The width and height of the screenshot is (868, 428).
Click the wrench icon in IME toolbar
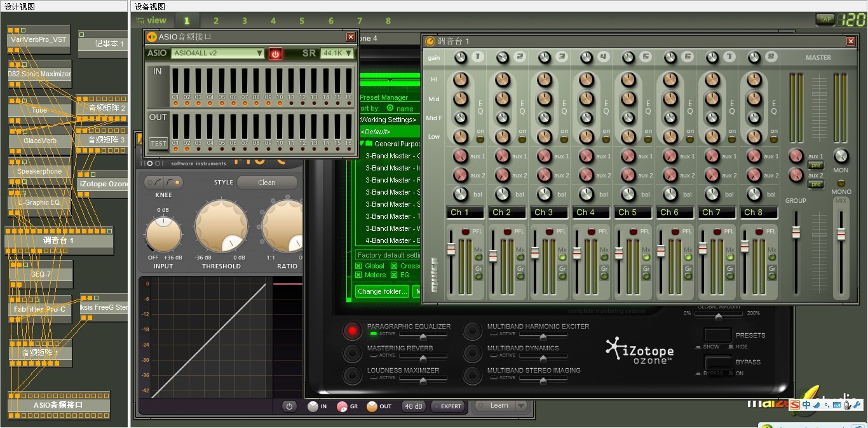tap(857, 404)
